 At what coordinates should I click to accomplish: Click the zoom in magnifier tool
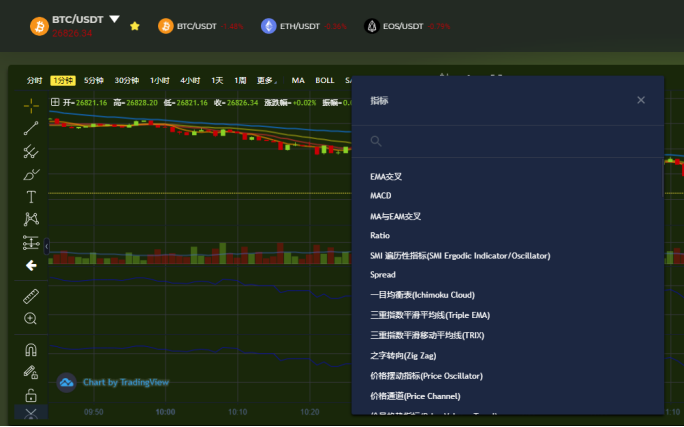[x=31, y=319]
